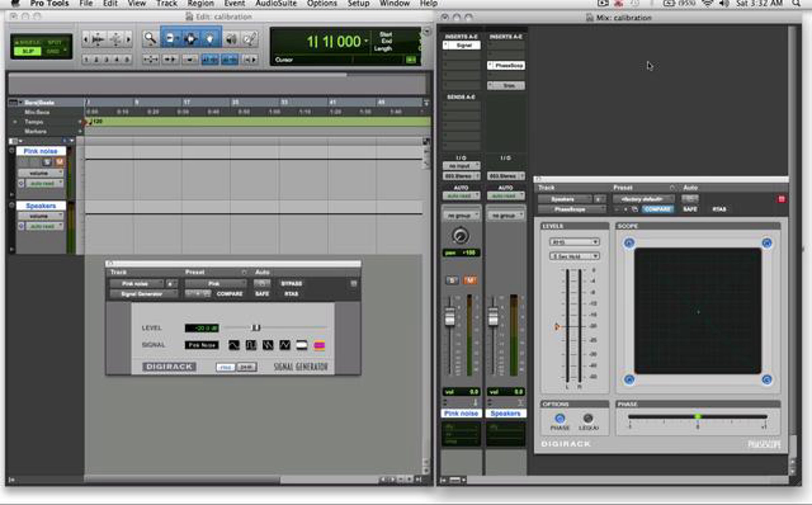This screenshot has height=505, width=812.
Task: Open 'no group' selector on Pink noise channel
Action: [x=461, y=215]
